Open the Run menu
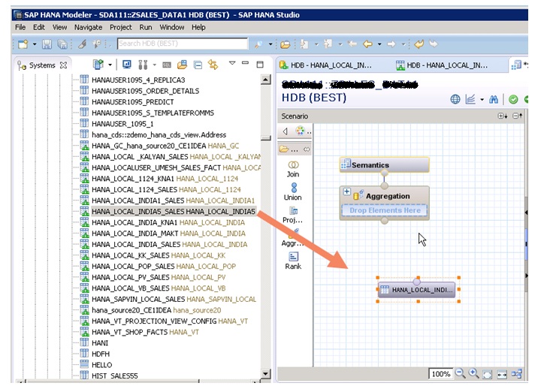 point(146,27)
